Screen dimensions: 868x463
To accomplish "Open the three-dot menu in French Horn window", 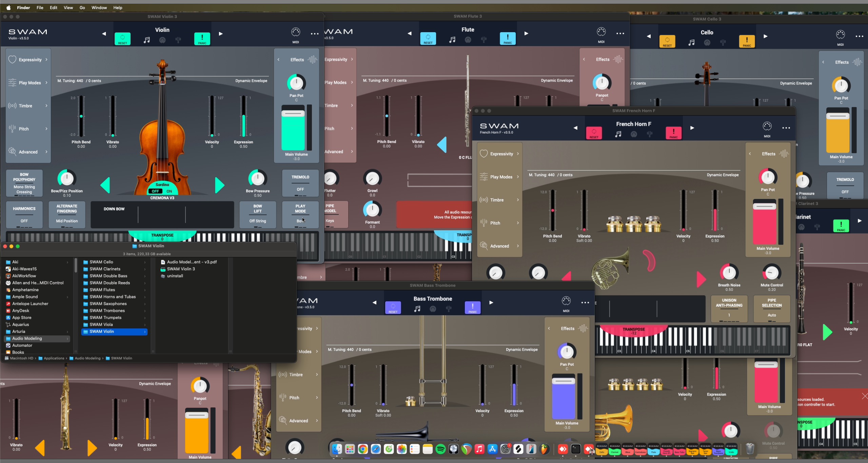I will point(786,128).
